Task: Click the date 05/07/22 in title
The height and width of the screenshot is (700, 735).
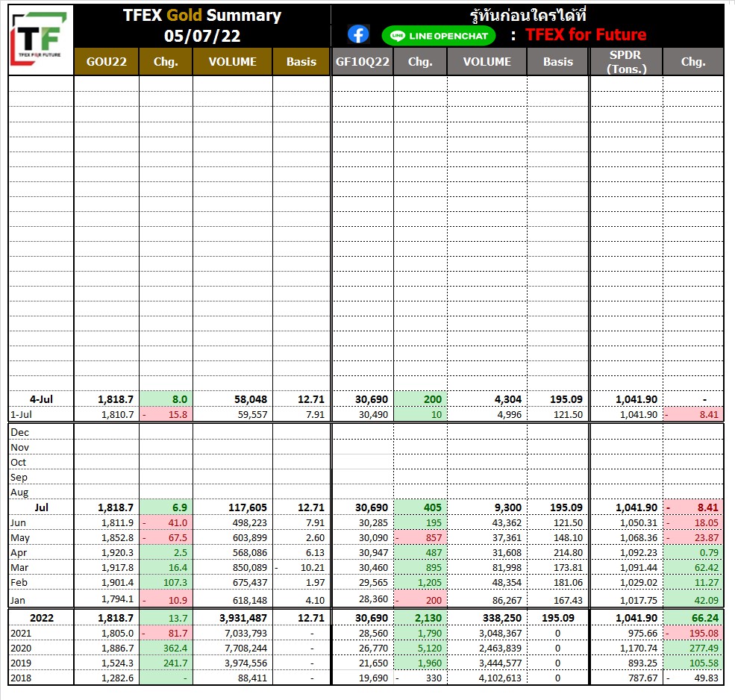Action: point(202,36)
